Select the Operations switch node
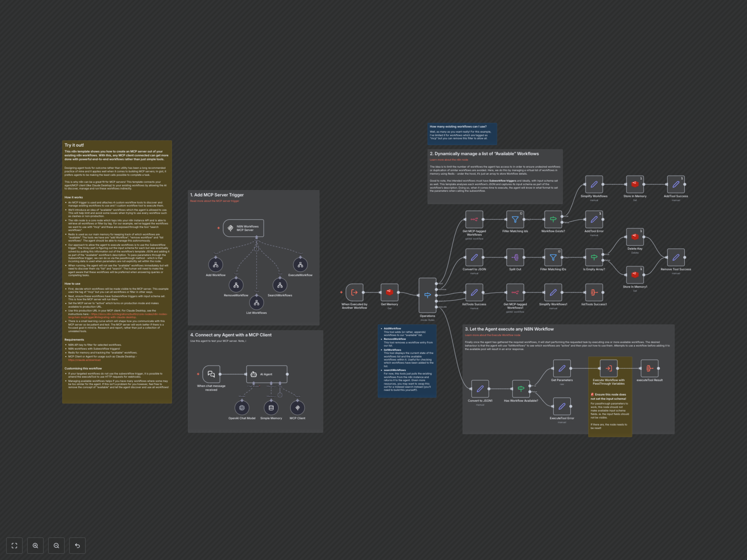The image size is (747, 560). click(427, 295)
